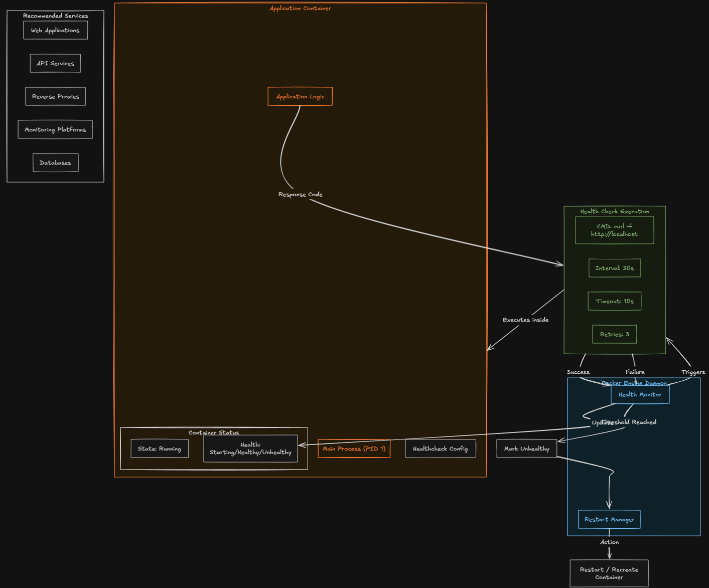Select the Timeout: 10s node
Screen dimensions: 709x588
tap(614, 301)
